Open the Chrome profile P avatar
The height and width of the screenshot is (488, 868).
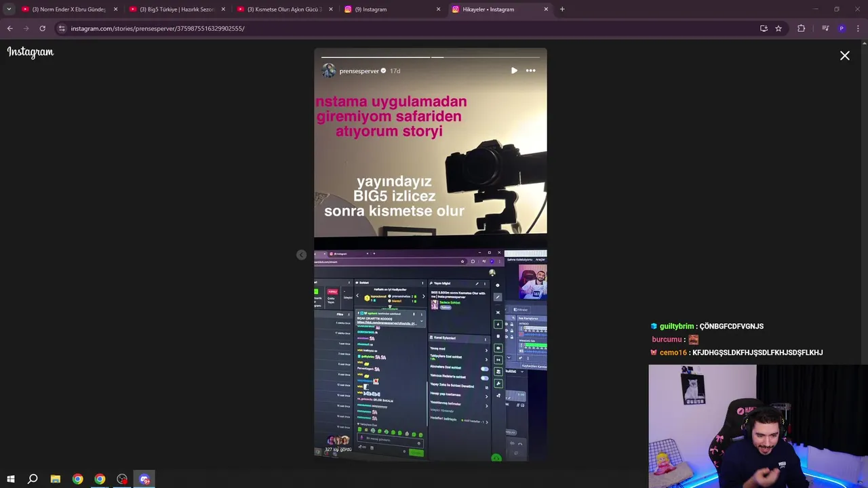point(842,28)
